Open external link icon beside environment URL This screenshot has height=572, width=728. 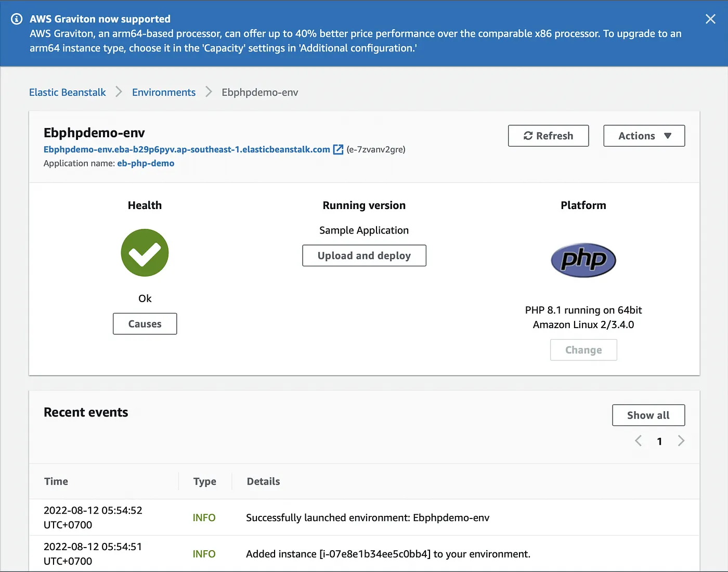(338, 150)
